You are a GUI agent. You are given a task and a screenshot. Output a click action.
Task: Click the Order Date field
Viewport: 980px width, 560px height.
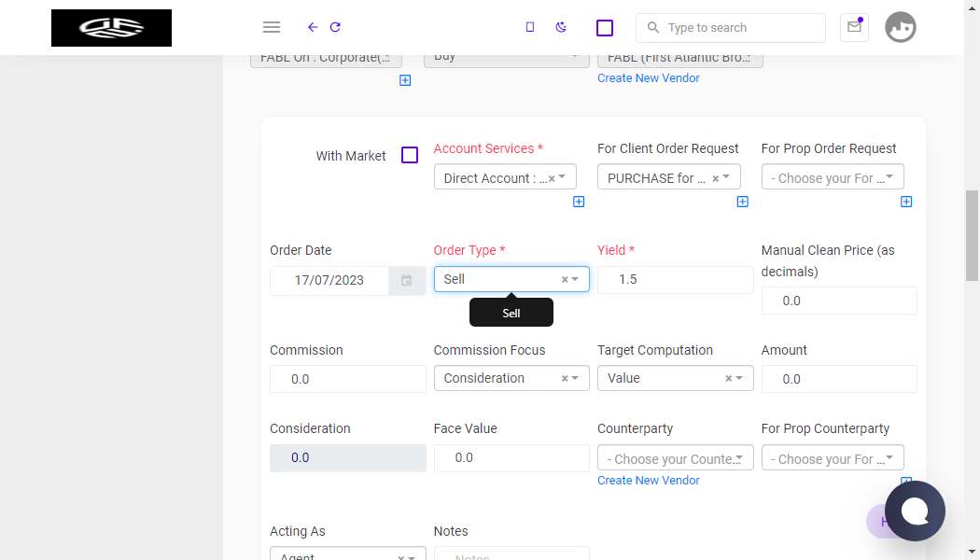(329, 281)
